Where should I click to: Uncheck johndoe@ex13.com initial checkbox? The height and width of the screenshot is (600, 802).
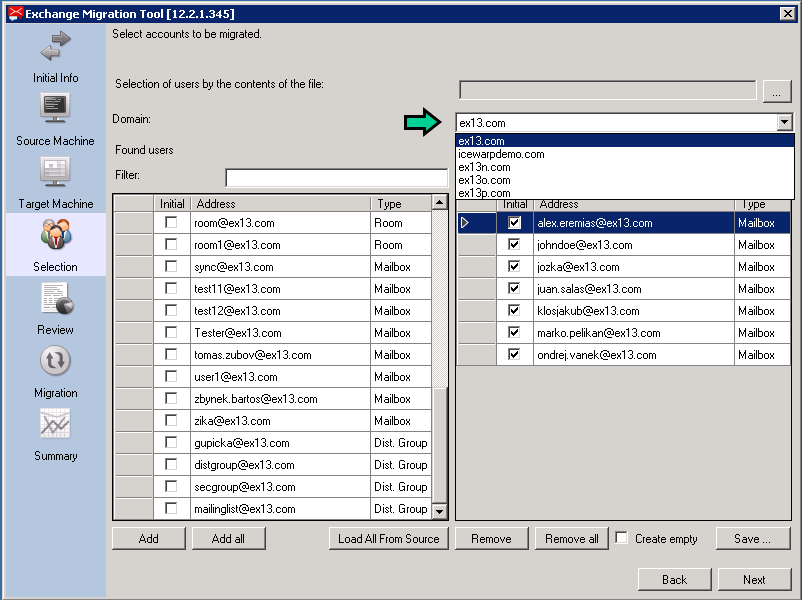pyautogui.click(x=514, y=245)
